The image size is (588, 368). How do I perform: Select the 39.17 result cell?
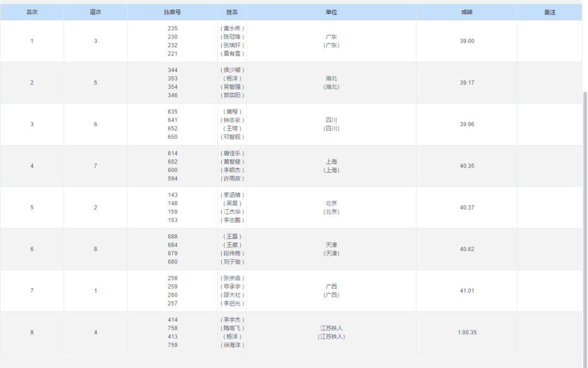[x=467, y=83]
